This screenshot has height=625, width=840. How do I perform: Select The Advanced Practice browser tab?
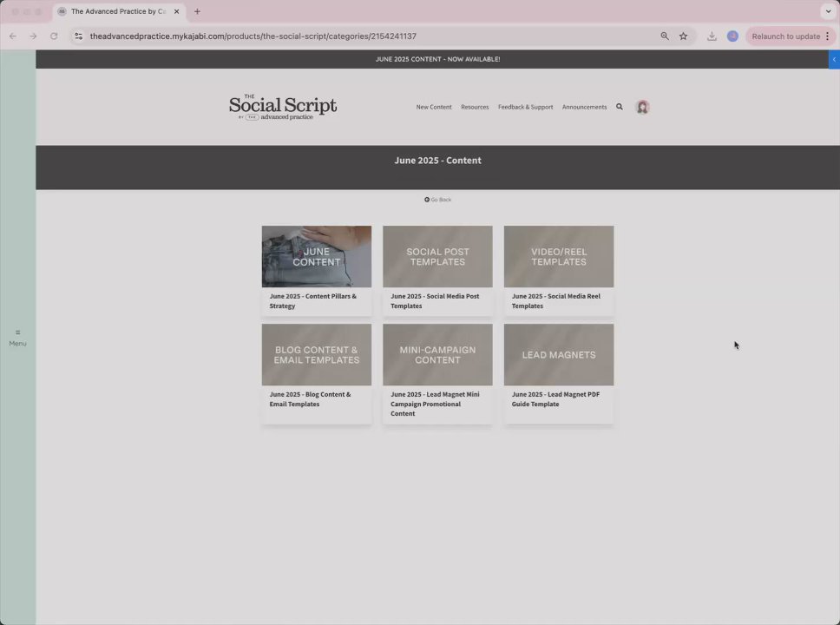(x=119, y=11)
